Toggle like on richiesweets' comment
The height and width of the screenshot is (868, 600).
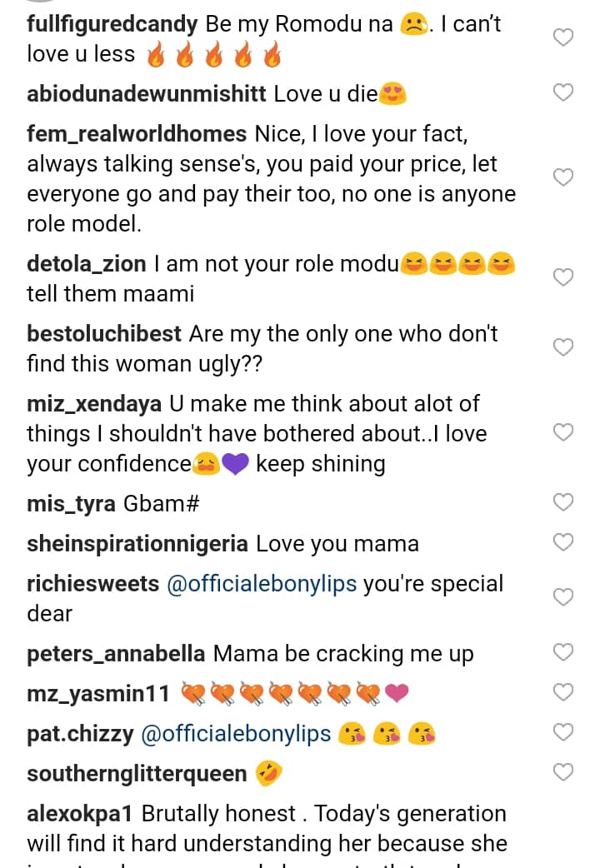pos(564,597)
